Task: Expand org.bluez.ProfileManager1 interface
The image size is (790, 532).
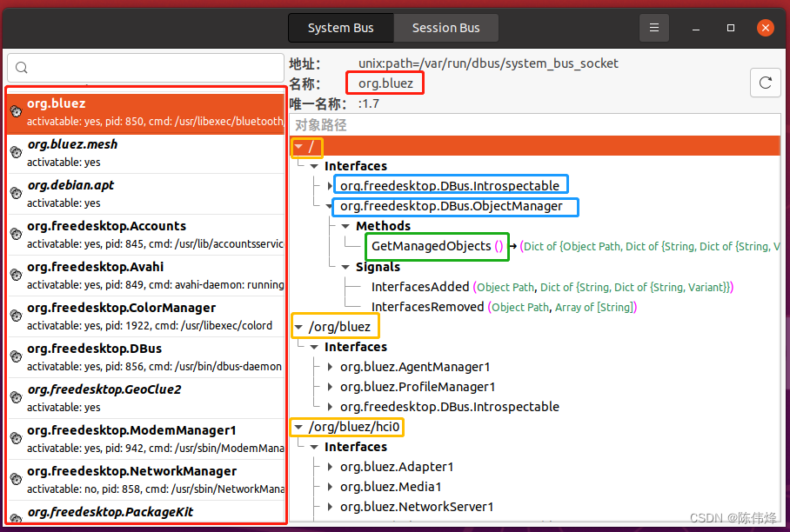Action: click(x=330, y=387)
